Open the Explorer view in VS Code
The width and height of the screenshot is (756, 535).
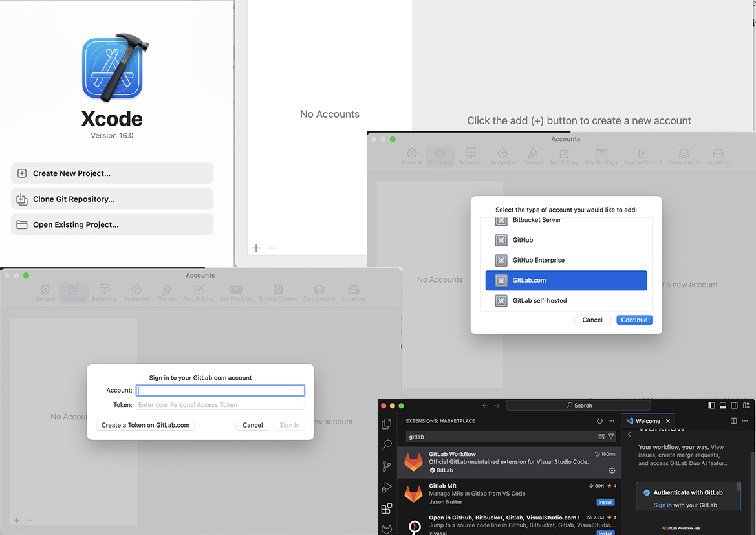[387, 424]
